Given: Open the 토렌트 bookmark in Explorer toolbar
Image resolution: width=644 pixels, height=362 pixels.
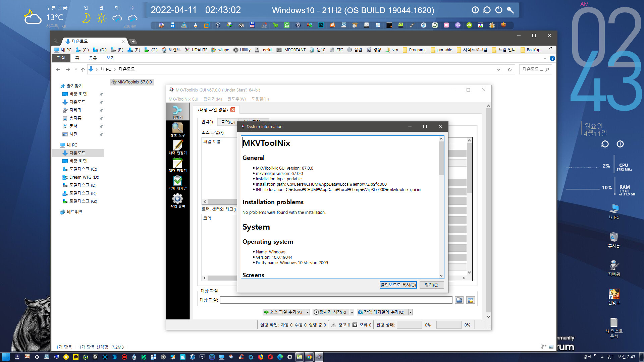Looking at the screenshot, I should pos(171,50).
